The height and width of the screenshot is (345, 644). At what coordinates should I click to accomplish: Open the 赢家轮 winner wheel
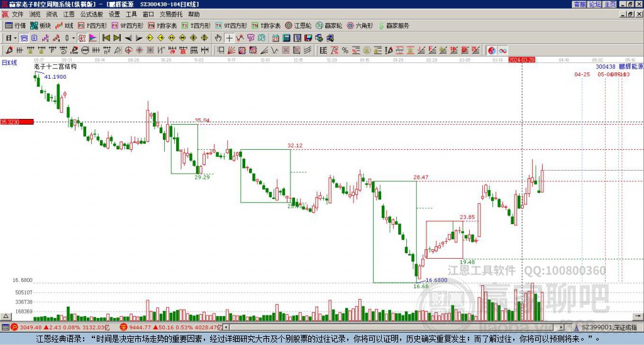point(329,25)
